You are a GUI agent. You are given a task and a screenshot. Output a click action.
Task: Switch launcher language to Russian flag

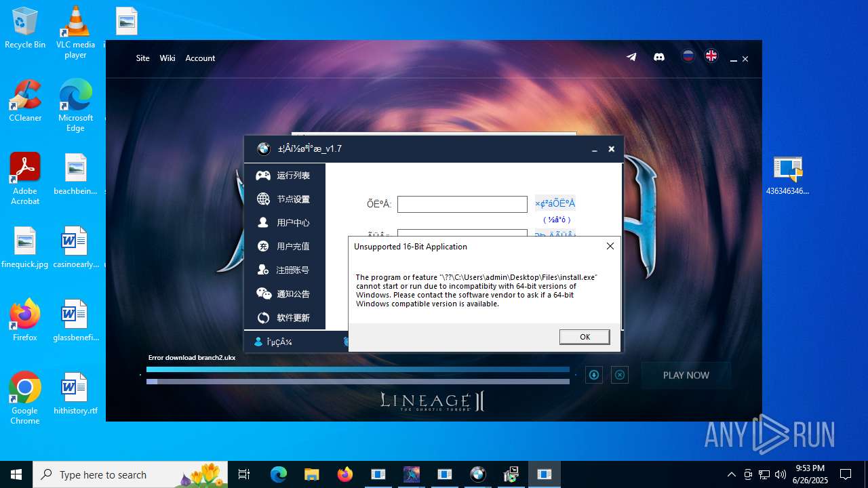(x=688, y=56)
